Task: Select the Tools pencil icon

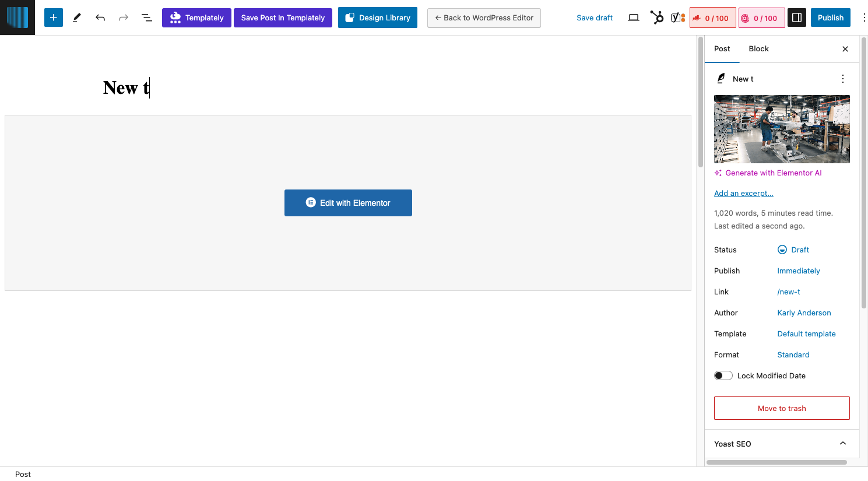Action: (x=76, y=17)
